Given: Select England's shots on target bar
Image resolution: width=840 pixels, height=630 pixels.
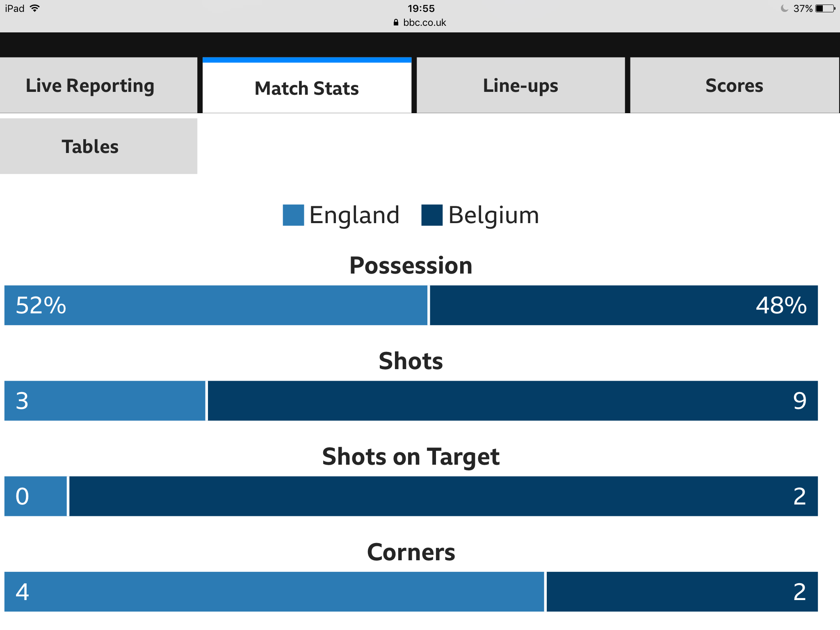Looking at the screenshot, I should click(36, 496).
